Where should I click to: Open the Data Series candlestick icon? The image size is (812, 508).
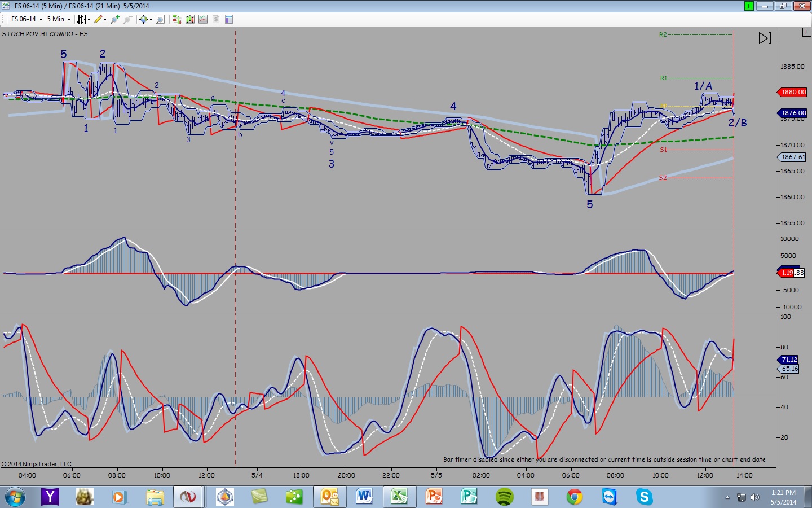click(x=189, y=19)
